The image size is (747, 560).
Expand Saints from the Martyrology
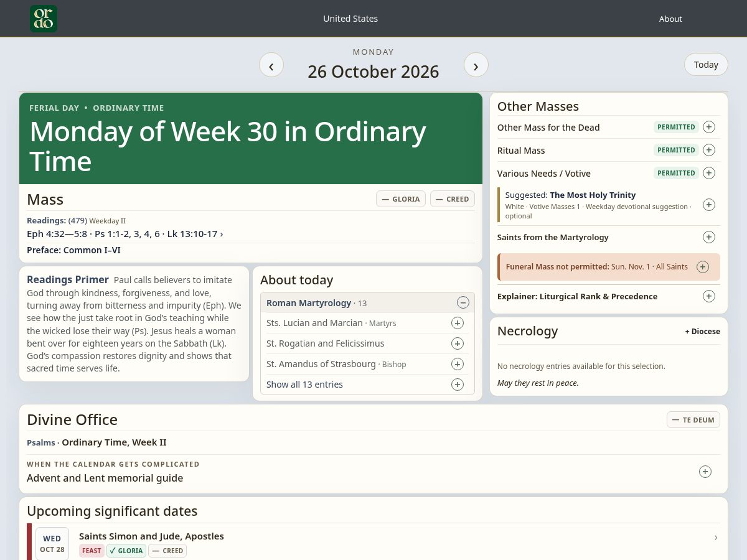point(709,237)
